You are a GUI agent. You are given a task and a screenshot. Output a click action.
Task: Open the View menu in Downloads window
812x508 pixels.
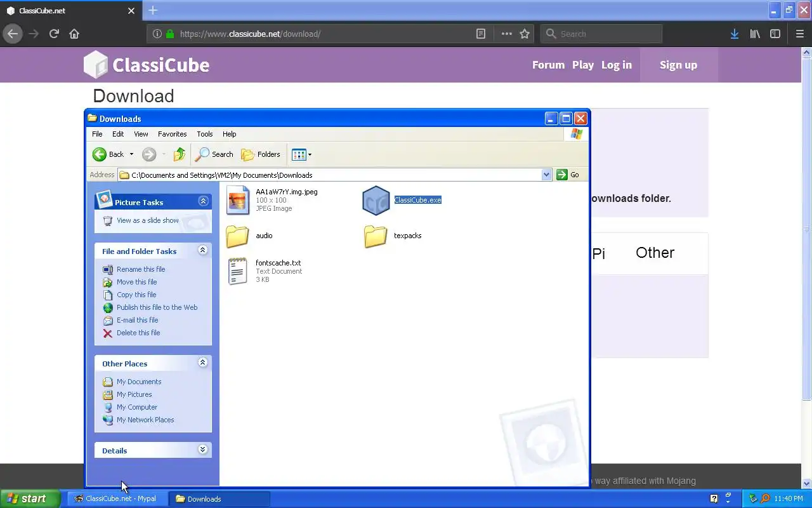point(141,134)
